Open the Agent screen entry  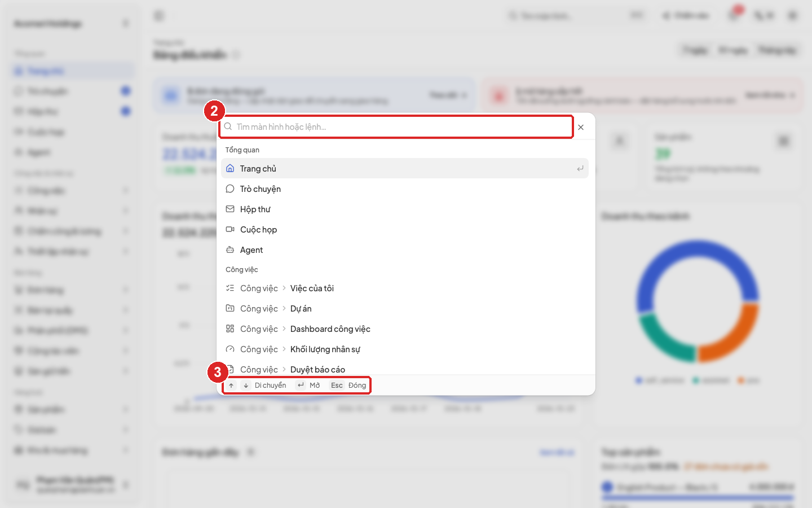click(405, 249)
